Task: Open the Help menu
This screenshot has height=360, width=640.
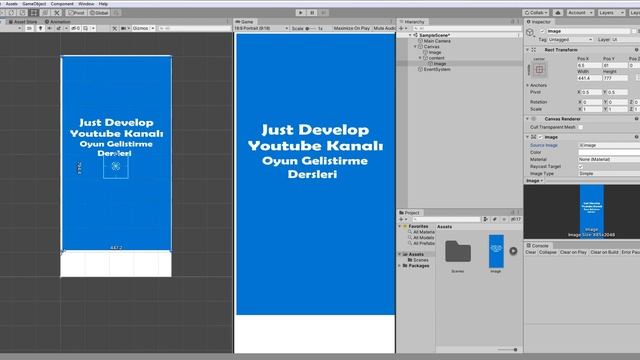Action: tap(103, 4)
